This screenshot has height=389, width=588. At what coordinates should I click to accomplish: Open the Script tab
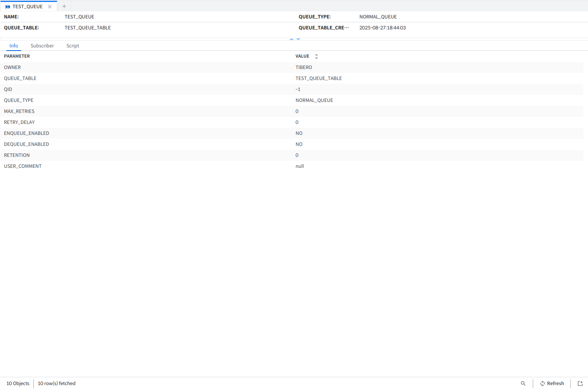(x=72, y=46)
